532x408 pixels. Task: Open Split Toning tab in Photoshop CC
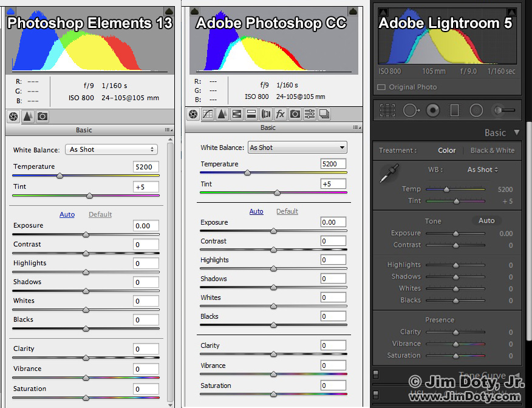(x=251, y=114)
